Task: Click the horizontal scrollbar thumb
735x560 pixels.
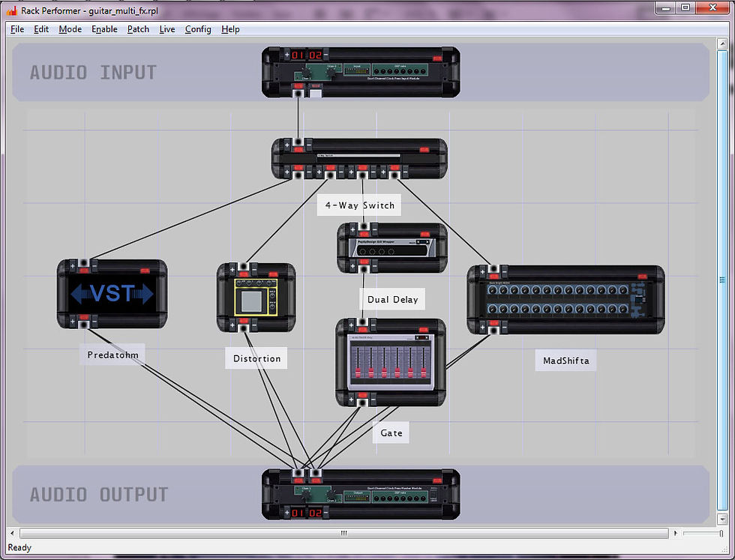Action: click(344, 533)
